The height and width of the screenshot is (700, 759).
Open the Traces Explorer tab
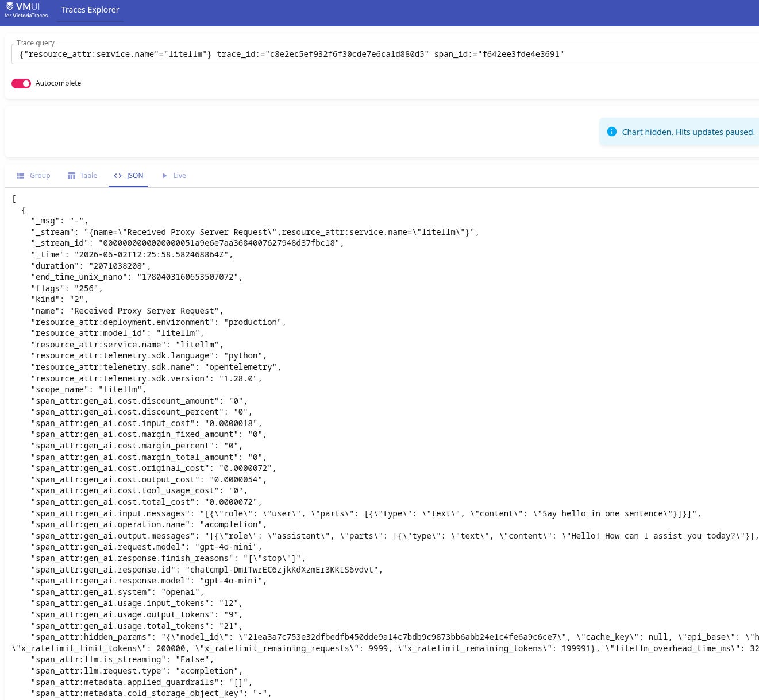click(x=90, y=10)
